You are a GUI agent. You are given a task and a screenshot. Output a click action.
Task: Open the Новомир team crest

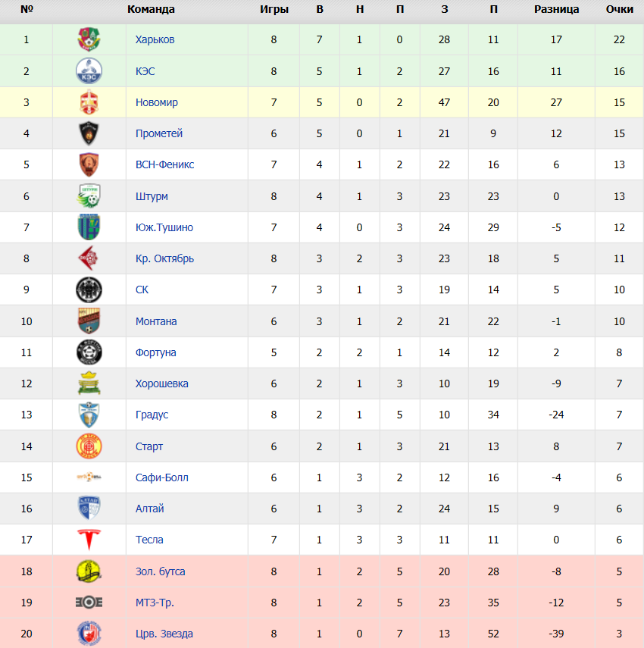point(89,102)
